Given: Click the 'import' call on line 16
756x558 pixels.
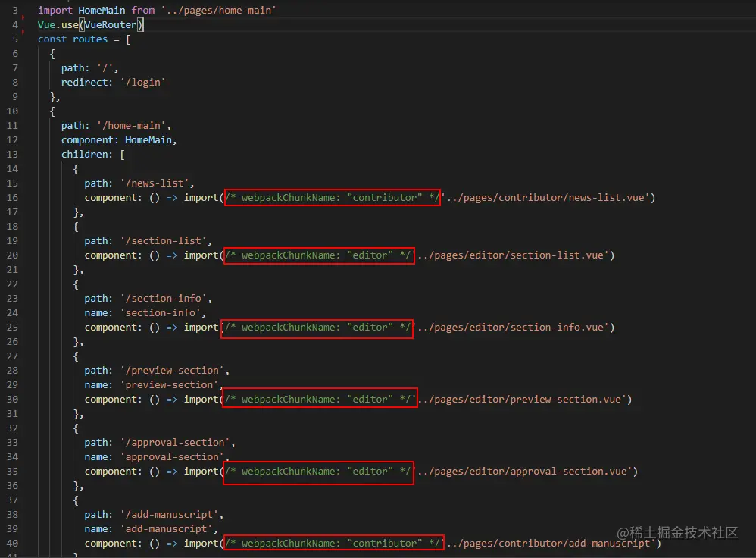Looking at the screenshot, I should pyautogui.click(x=201, y=197).
